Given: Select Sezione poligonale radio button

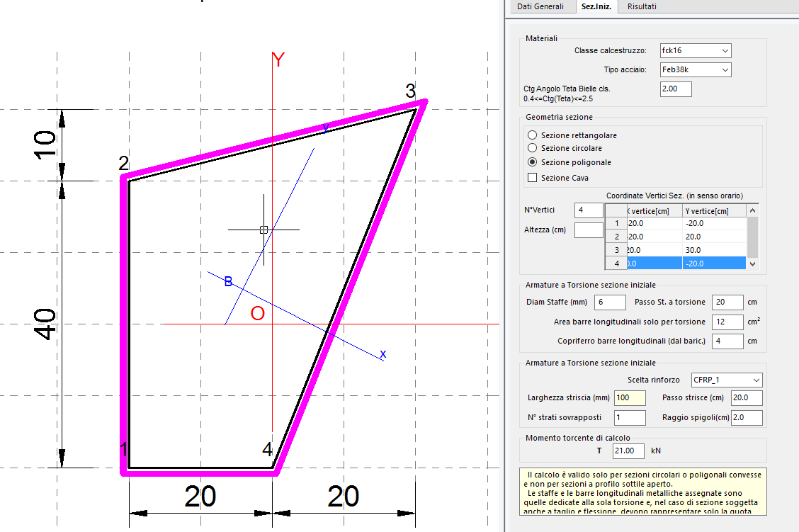Looking at the screenshot, I should tap(533, 162).
